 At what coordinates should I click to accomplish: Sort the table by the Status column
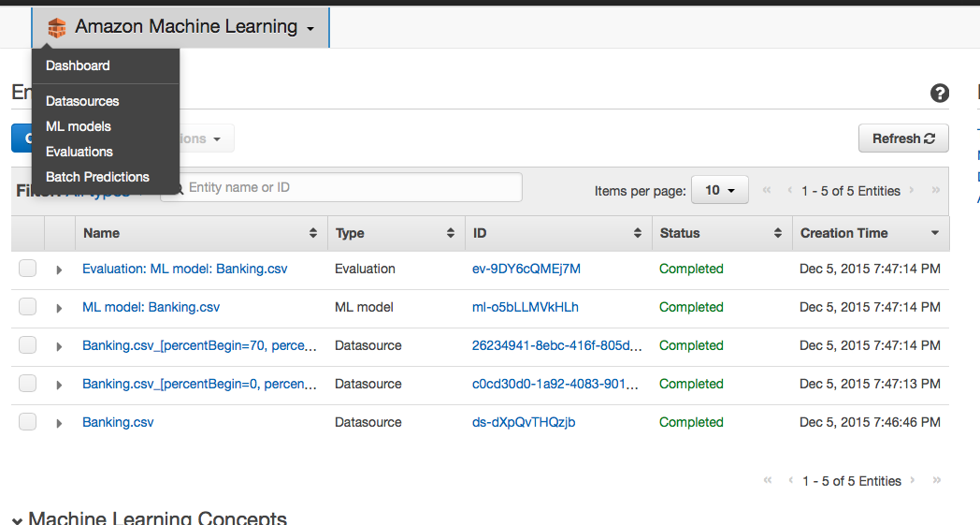pos(777,233)
